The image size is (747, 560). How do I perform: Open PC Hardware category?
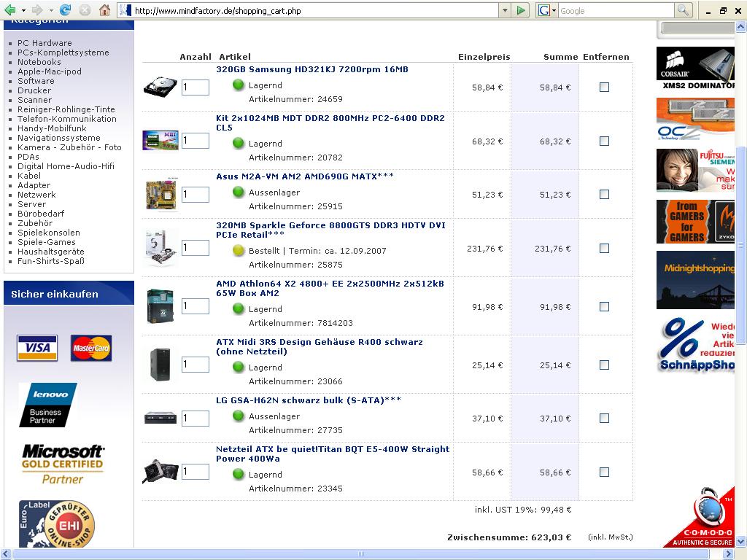point(44,43)
